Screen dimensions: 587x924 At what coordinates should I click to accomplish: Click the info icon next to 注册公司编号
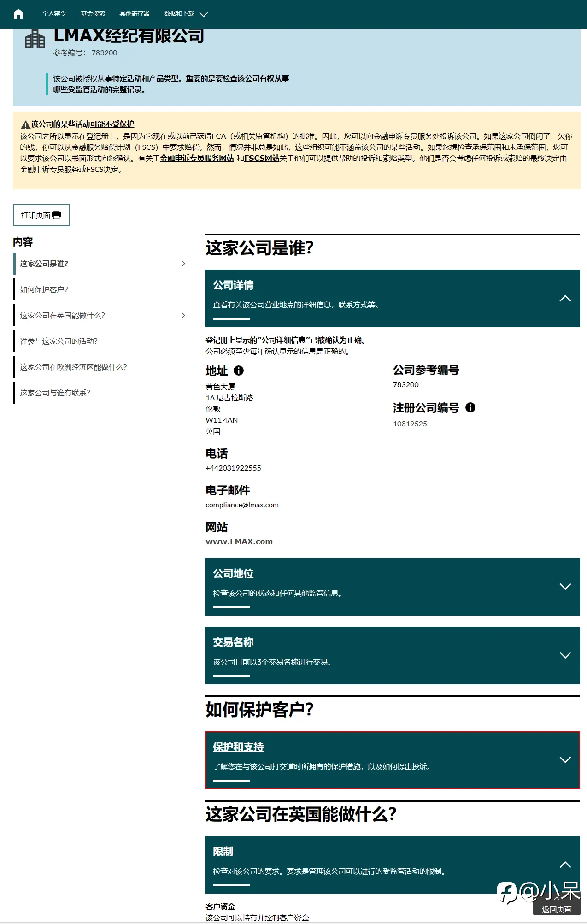(x=470, y=407)
